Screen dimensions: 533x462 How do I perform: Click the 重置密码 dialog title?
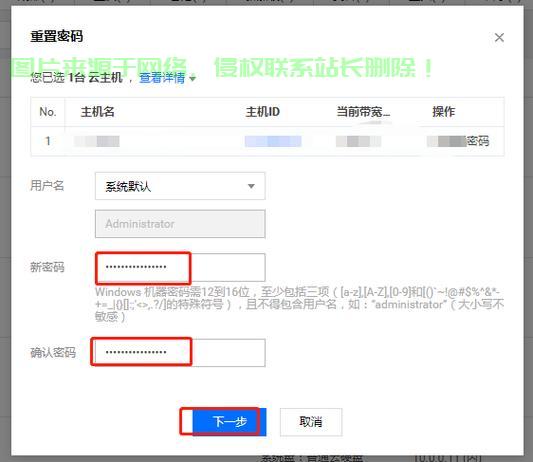(56, 36)
